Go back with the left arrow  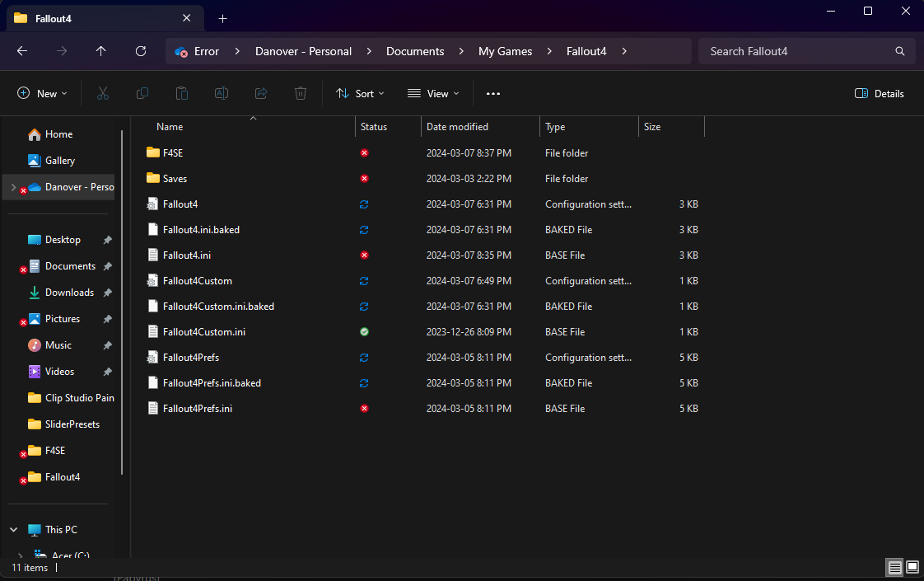coord(22,51)
